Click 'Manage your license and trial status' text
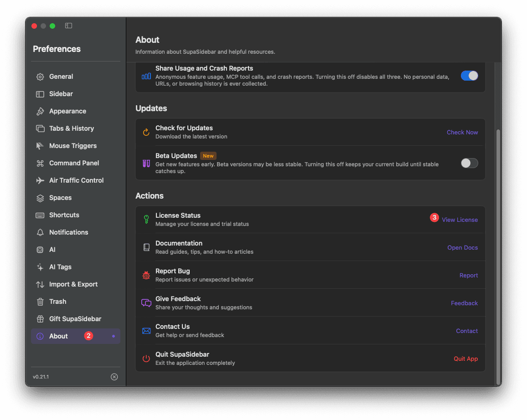The image size is (527, 420). tap(202, 224)
